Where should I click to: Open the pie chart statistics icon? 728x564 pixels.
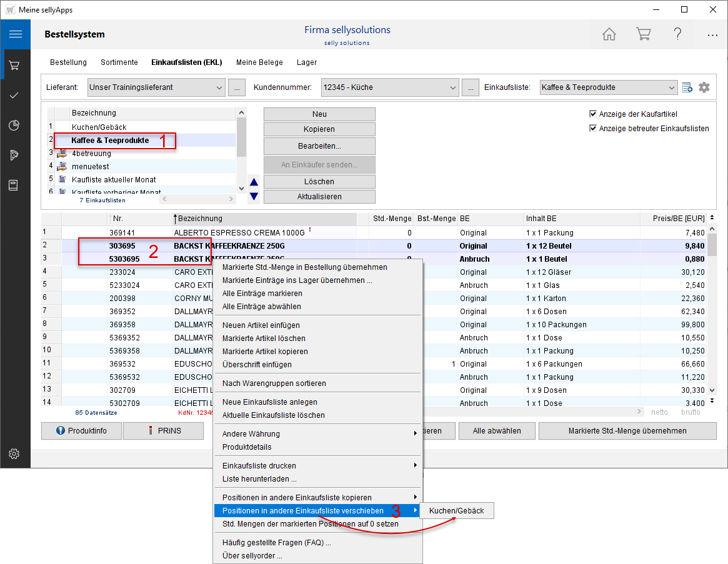14,126
